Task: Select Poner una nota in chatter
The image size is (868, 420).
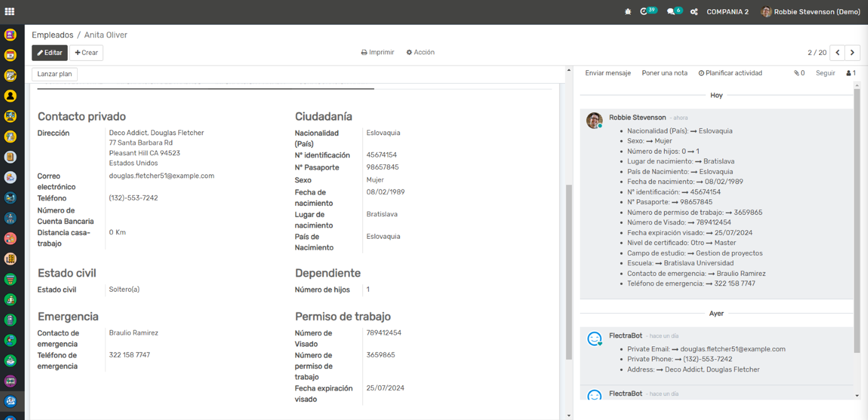Action: (x=664, y=73)
